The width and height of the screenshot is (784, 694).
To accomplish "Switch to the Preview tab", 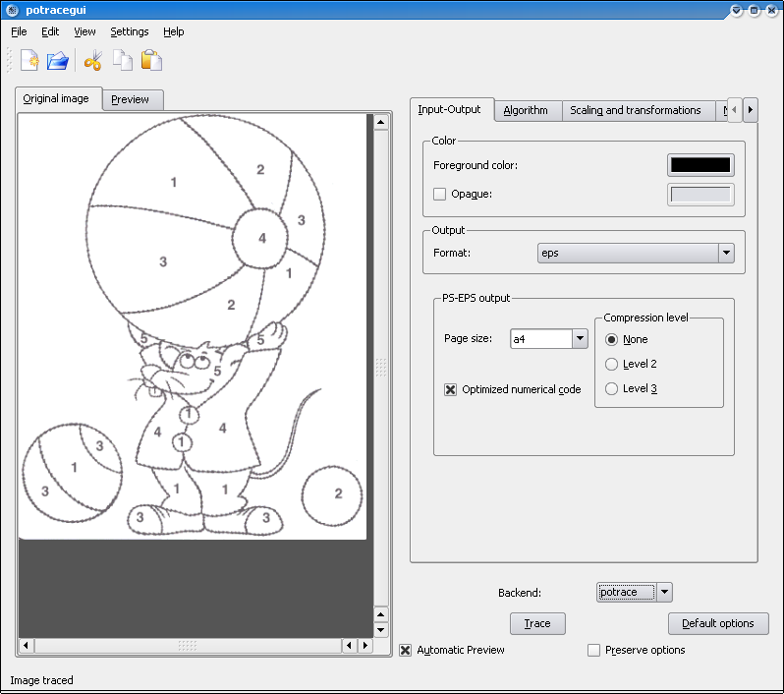I will click(133, 99).
